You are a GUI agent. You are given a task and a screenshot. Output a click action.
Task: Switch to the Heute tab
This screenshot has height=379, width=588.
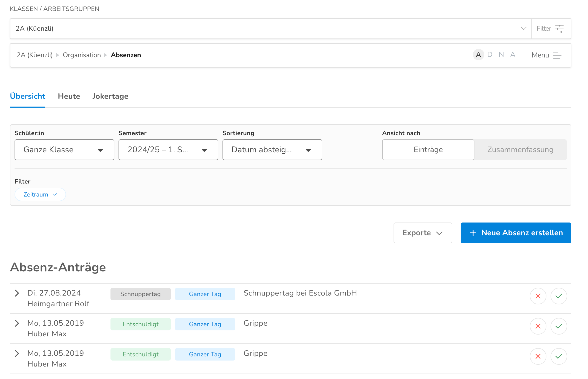69,96
